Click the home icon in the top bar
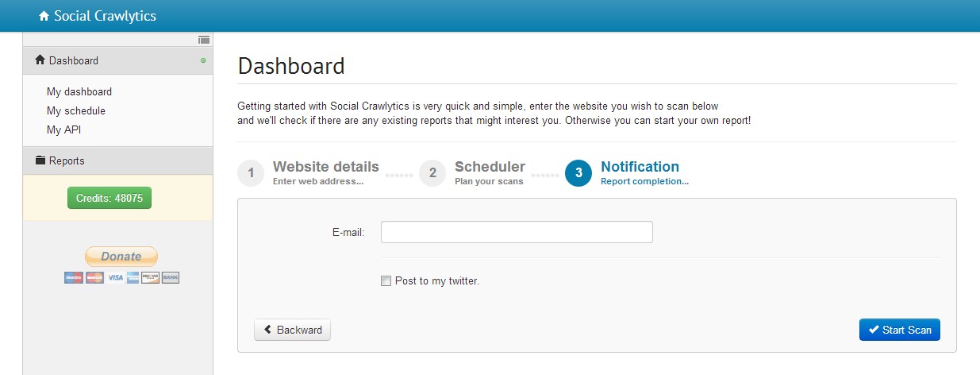The image size is (980, 375). coord(44,16)
